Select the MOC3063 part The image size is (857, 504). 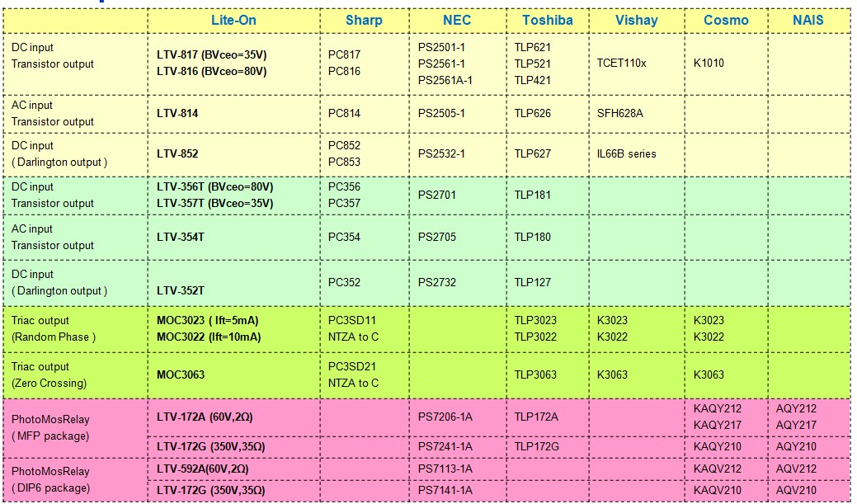[x=181, y=375]
